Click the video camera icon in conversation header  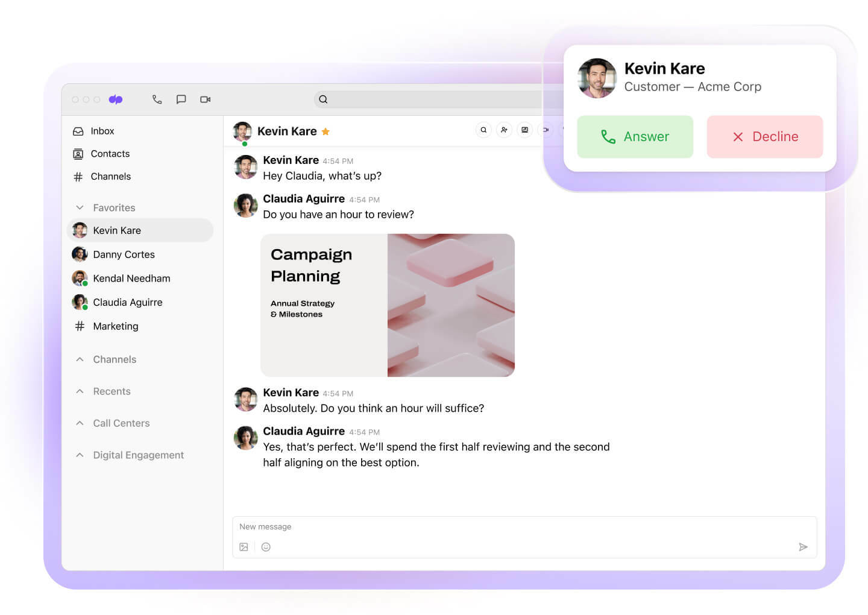point(546,130)
